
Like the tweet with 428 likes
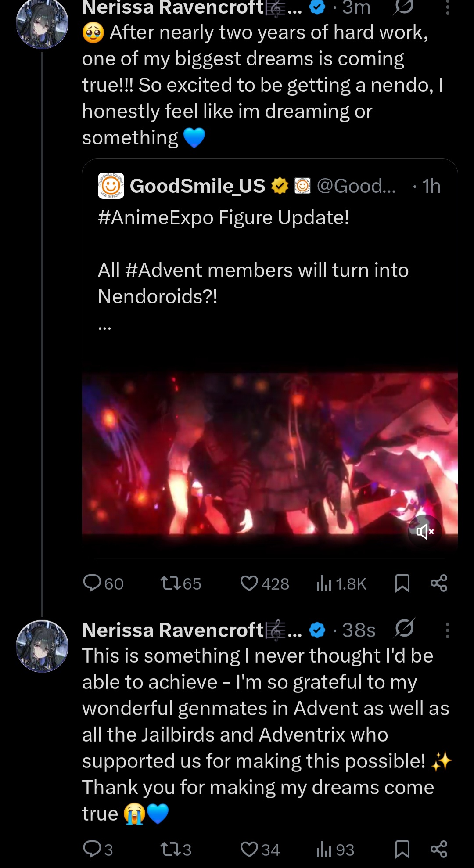pyautogui.click(x=249, y=583)
